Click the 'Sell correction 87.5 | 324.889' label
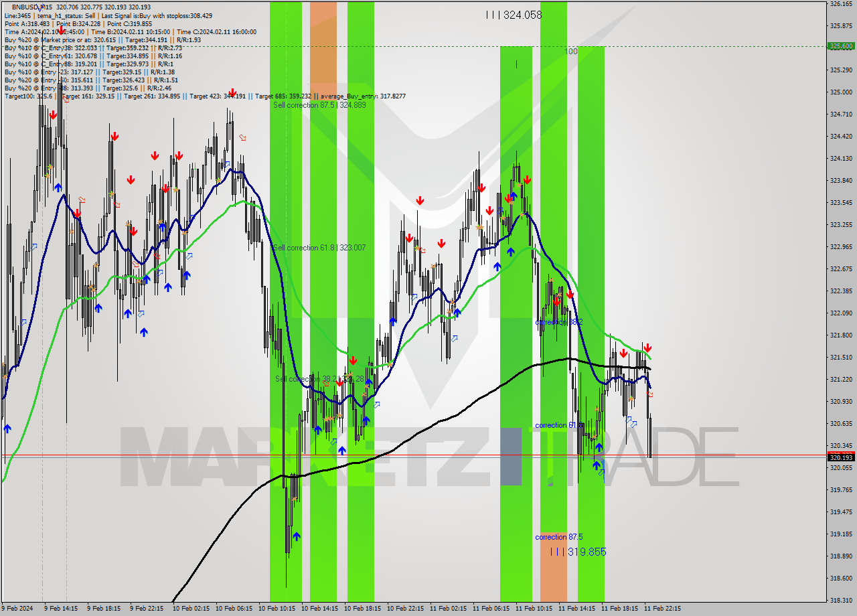The width and height of the screenshot is (857, 616). click(319, 105)
